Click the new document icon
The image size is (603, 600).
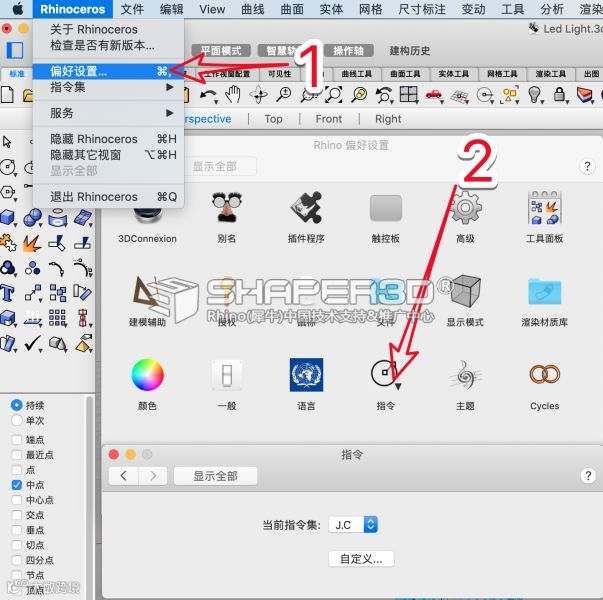7,95
